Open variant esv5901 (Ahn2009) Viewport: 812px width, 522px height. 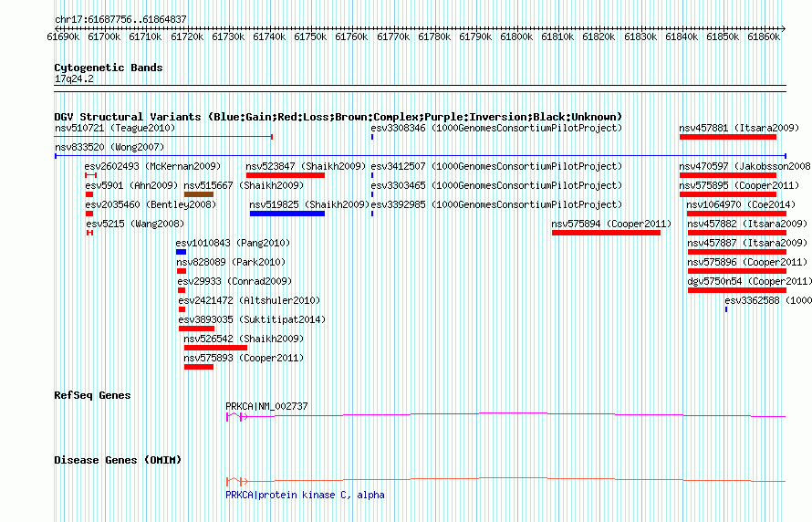coord(131,185)
